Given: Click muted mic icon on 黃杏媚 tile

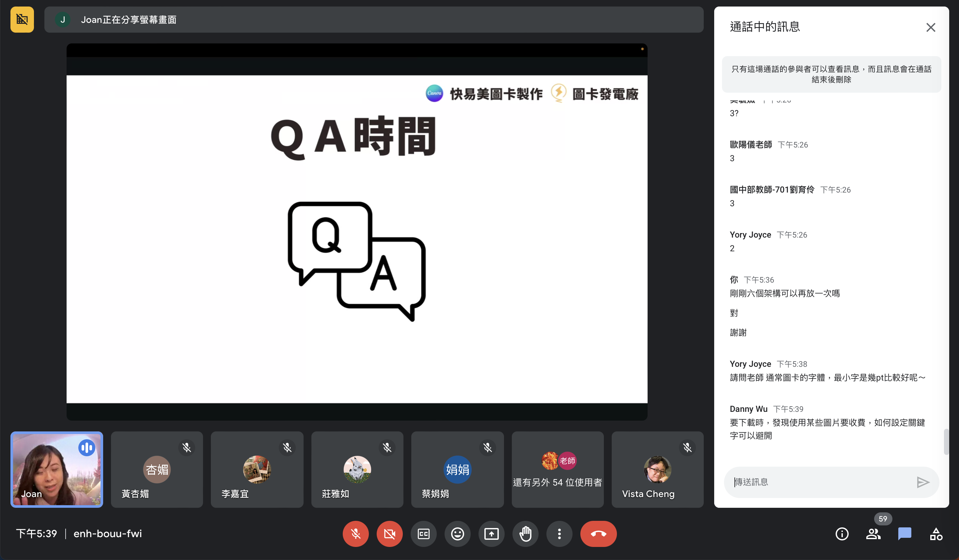Looking at the screenshot, I should click(186, 447).
